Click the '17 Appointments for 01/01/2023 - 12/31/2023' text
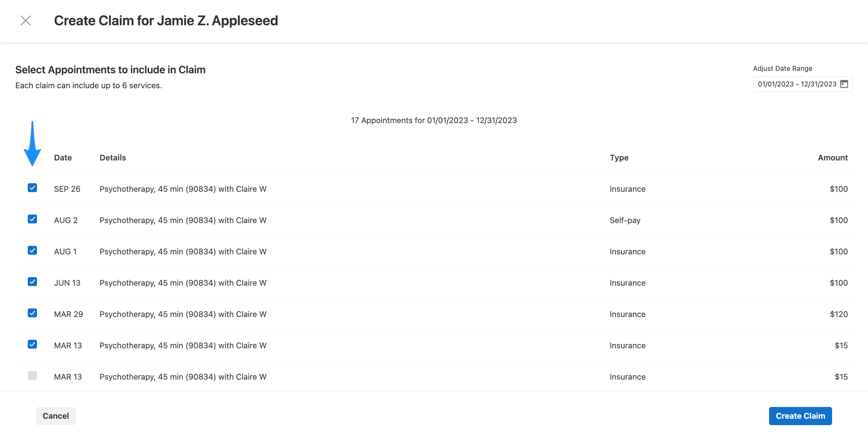The image size is (868, 439). pyautogui.click(x=434, y=121)
